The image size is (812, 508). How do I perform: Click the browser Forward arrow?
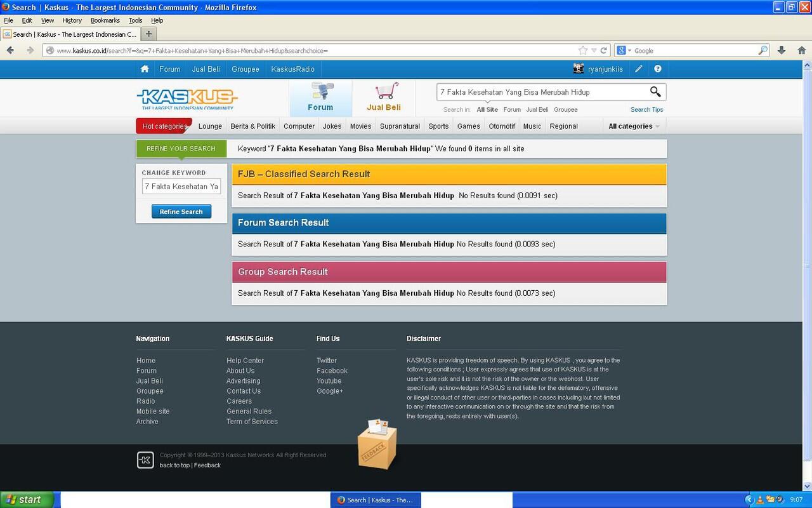pyautogui.click(x=30, y=50)
